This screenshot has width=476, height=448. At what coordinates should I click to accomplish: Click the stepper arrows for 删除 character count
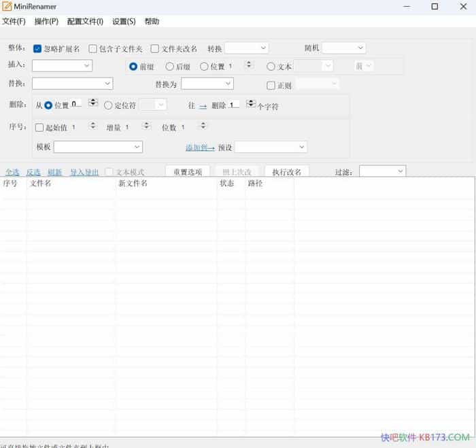[251, 105]
